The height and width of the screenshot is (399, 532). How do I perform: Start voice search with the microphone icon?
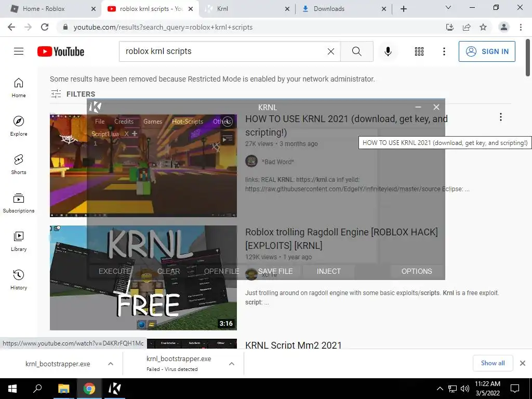[x=388, y=51]
